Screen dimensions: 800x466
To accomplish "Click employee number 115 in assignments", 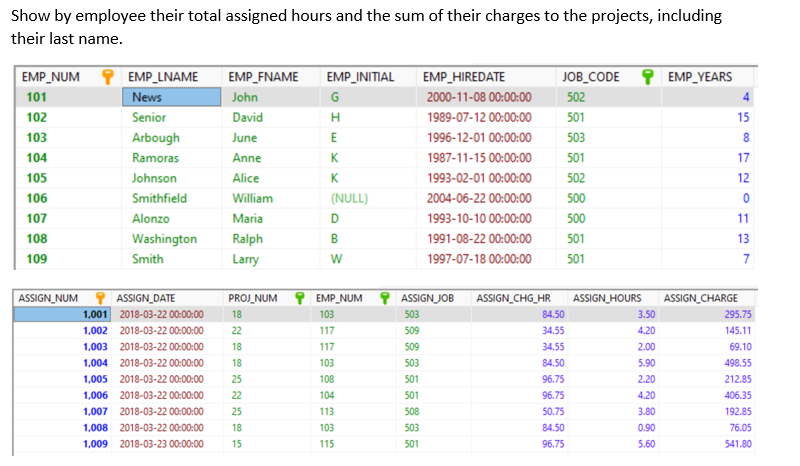I will click(x=353, y=444).
